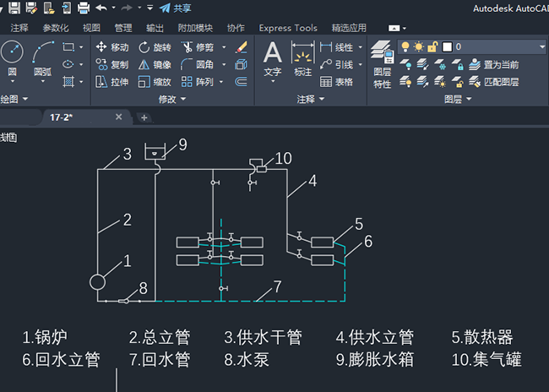Open the 协作 ribbon tab
The image size is (549, 392).
click(x=236, y=28)
